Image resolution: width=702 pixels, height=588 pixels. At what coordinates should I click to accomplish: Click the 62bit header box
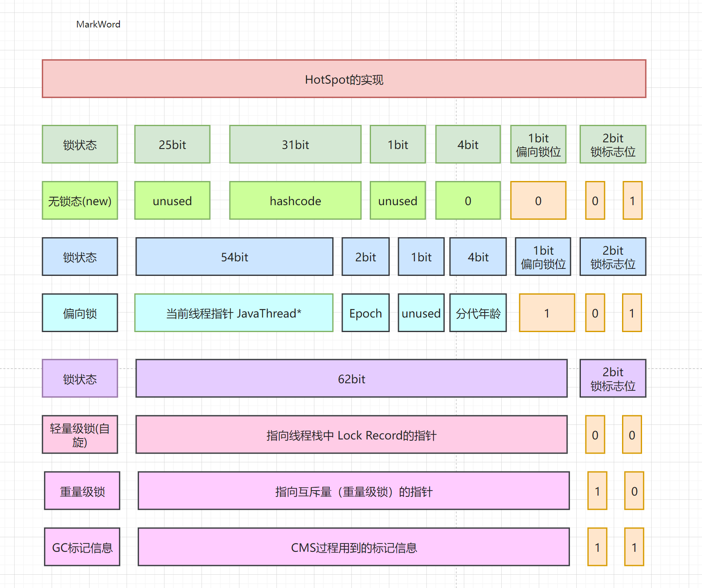tap(351, 378)
